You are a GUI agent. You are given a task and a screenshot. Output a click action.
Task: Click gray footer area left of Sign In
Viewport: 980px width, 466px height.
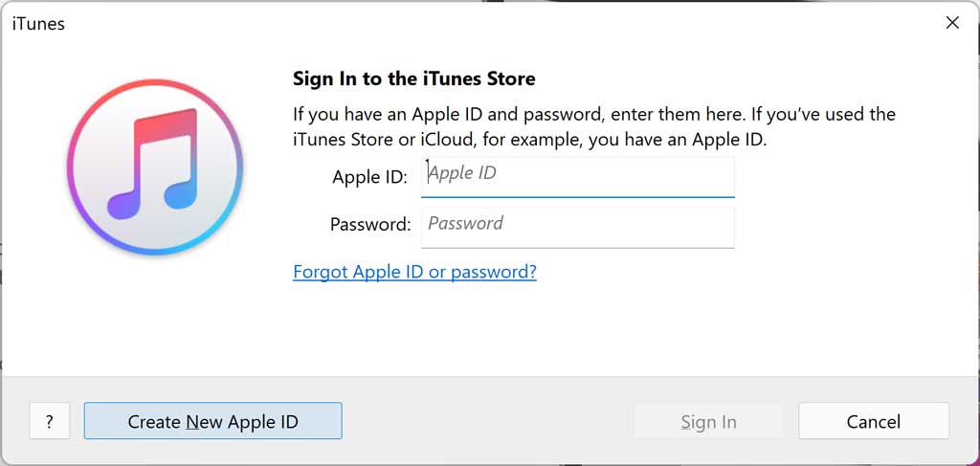487,421
